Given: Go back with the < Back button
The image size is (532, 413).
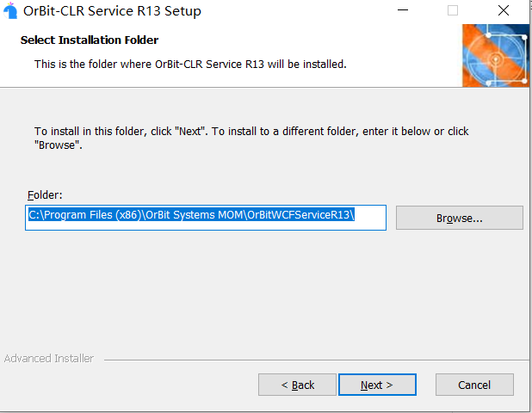Looking at the screenshot, I should click(x=297, y=385).
